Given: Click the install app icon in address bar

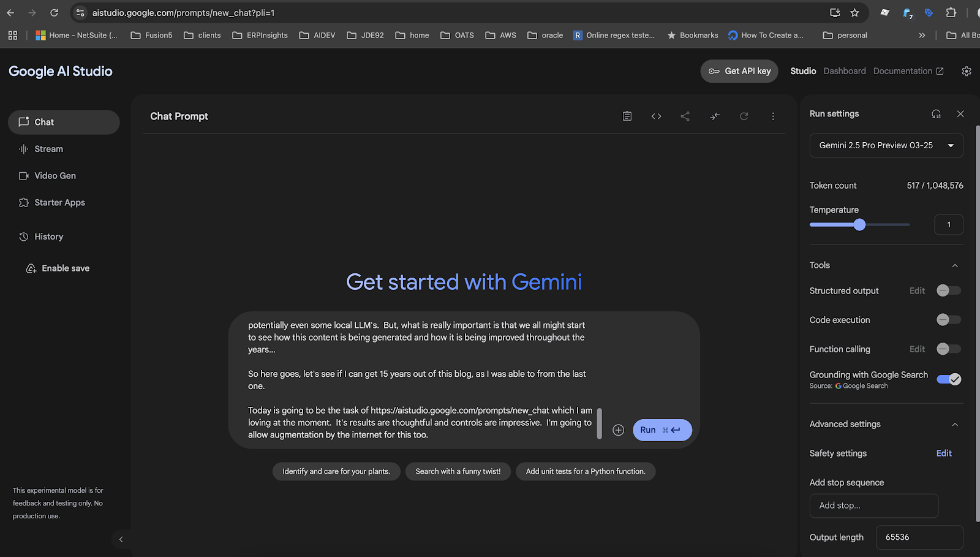Looking at the screenshot, I should point(834,12).
